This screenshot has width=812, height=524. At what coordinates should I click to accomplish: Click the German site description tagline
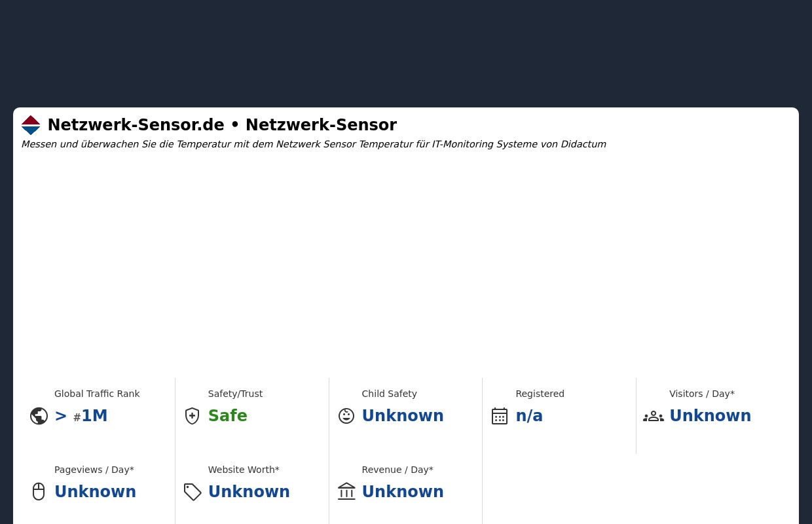(x=314, y=144)
